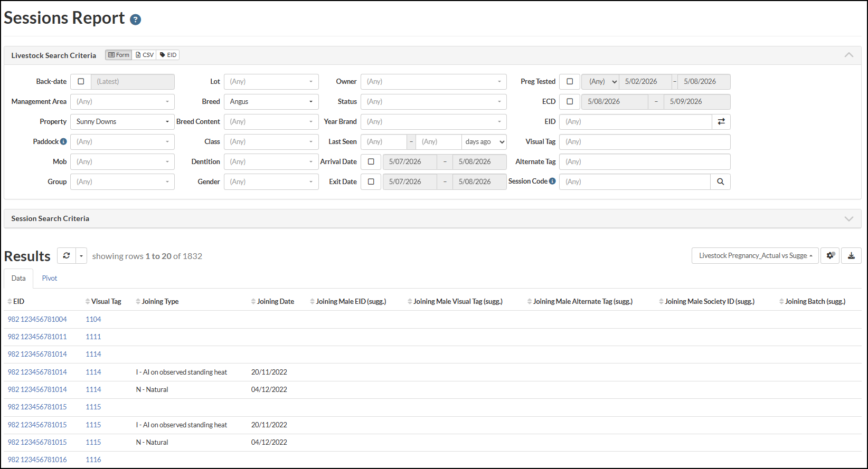Open the Management Area dropdown
The height and width of the screenshot is (469, 868).
click(122, 102)
